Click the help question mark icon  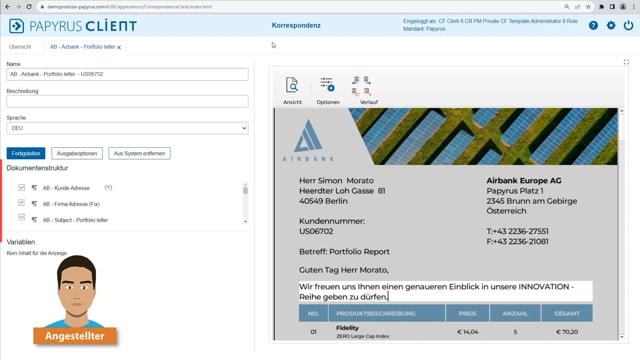coord(593,25)
